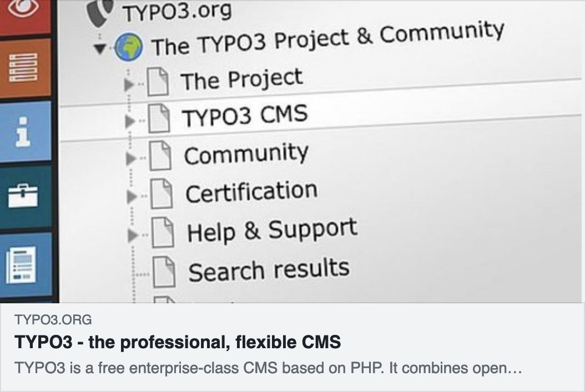Expand the TYPO3 CMS tree branch

coord(131,121)
